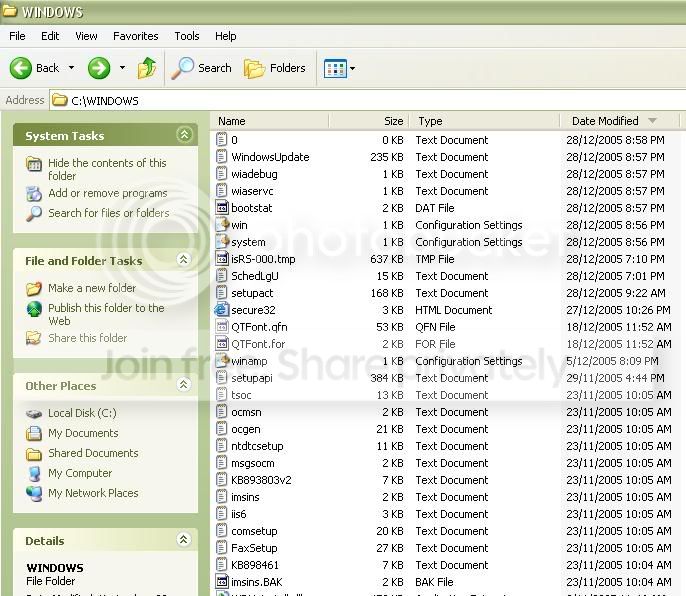Open the Favorites menu
The width and height of the screenshot is (686, 596).
(x=136, y=36)
